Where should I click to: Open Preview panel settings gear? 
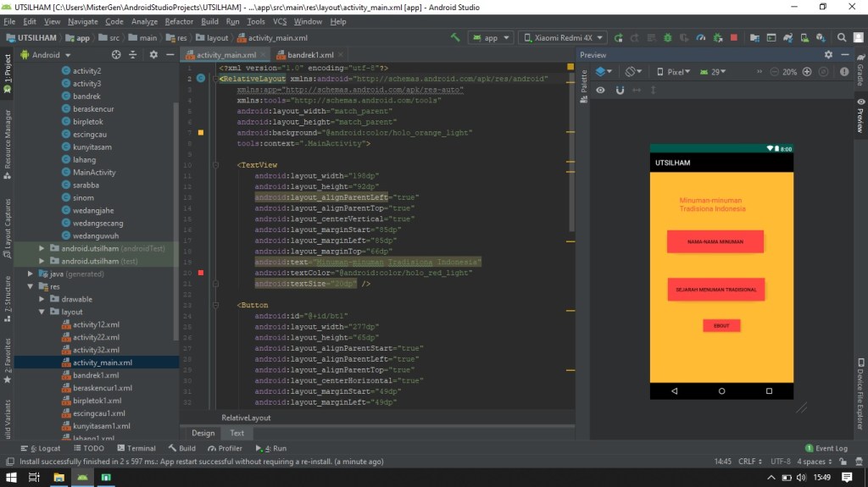click(828, 54)
